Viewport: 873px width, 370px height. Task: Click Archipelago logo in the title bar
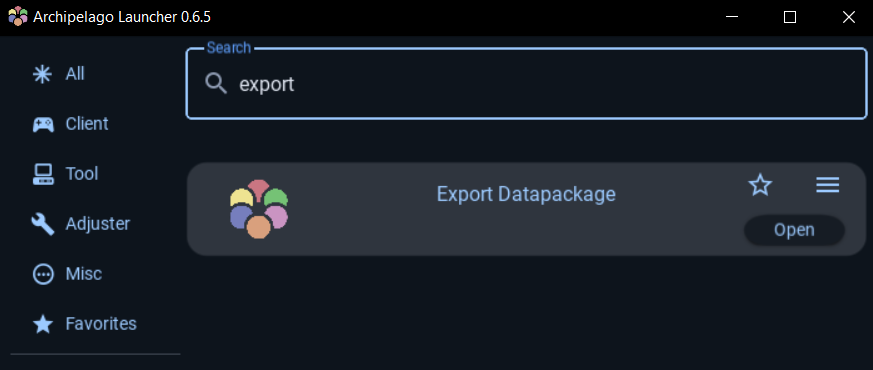(x=18, y=17)
